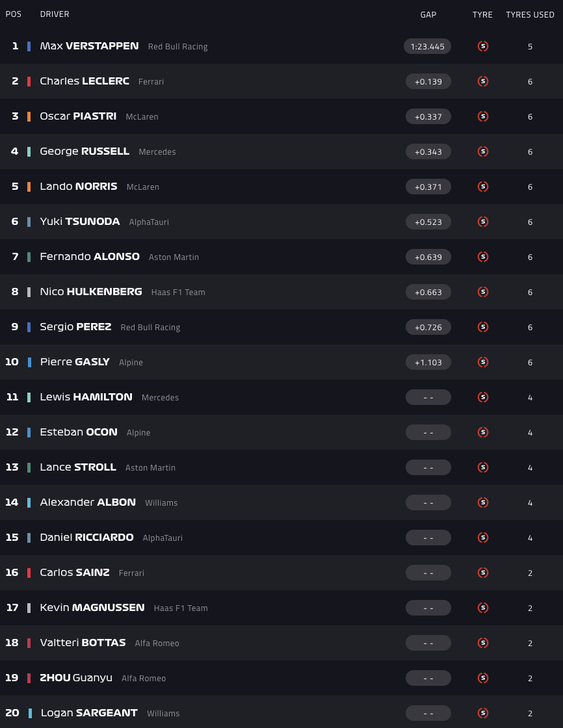Select Fernando ALONSO driver name
The width and height of the screenshot is (563, 728).
coord(90,257)
